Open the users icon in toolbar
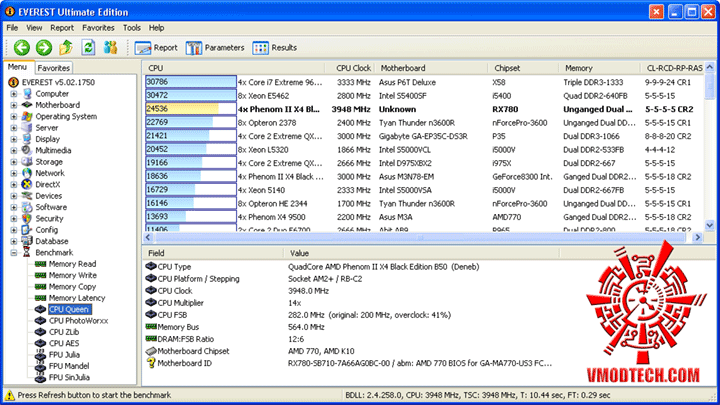This screenshot has width=720, height=405. coord(110,47)
